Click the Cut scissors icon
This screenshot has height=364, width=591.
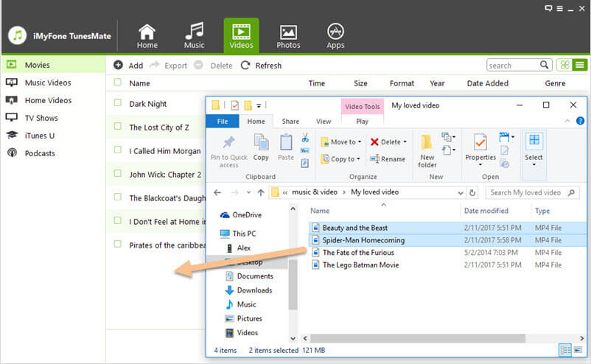(x=305, y=138)
